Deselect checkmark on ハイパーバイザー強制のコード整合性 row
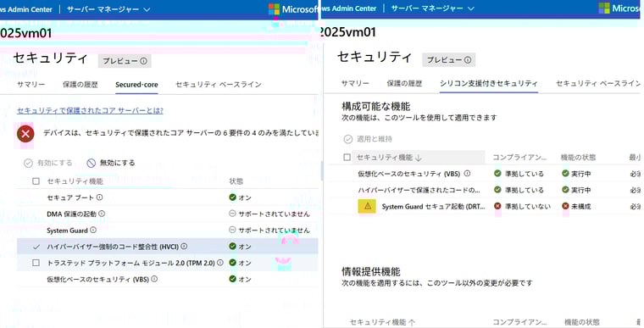Screen dimensions: 644x328 click(36, 247)
